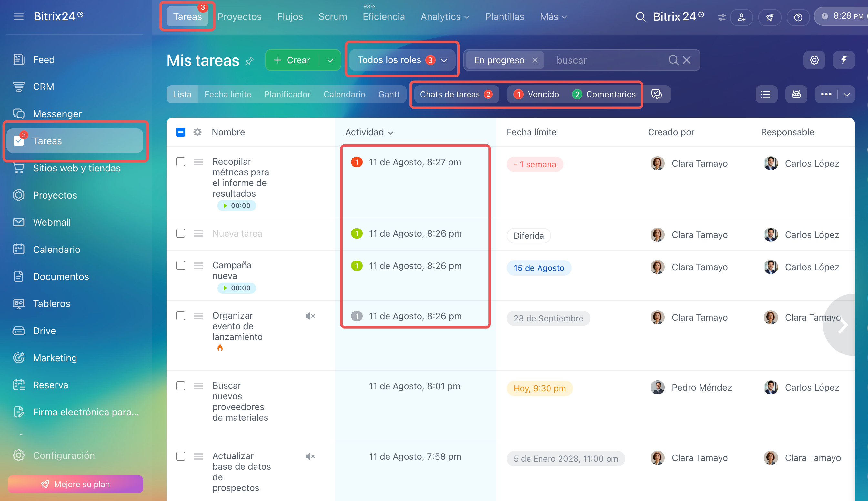Viewport: 868px width, 501px height.
Task: Check the Buscar nuevos proveedores checkbox
Action: click(x=181, y=386)
